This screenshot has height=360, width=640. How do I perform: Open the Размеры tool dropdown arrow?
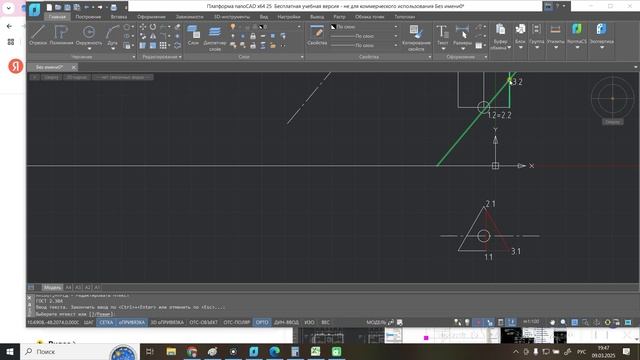tap(463, 49)
